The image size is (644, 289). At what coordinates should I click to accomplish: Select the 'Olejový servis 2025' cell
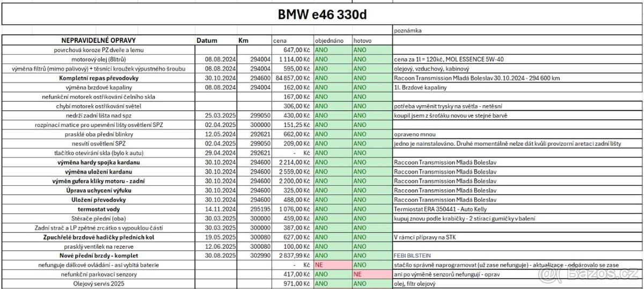point(98,283)
